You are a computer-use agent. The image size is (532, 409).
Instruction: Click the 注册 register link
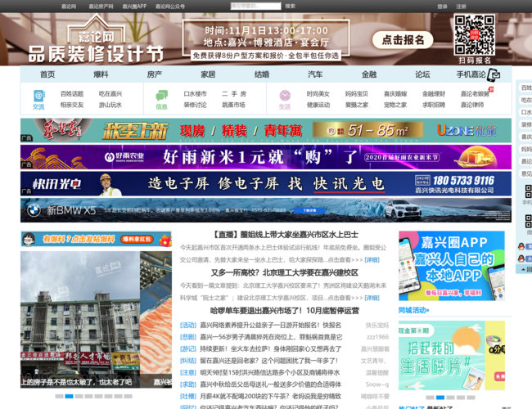[x=461, y=7]
